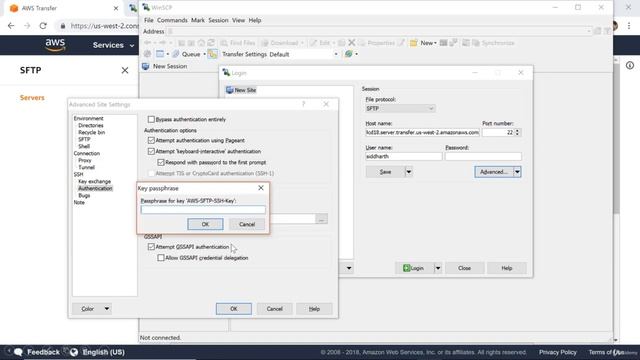640x360 pixels.
Task: Select Authentication in settings tree
Action: [x=95, y=188]
